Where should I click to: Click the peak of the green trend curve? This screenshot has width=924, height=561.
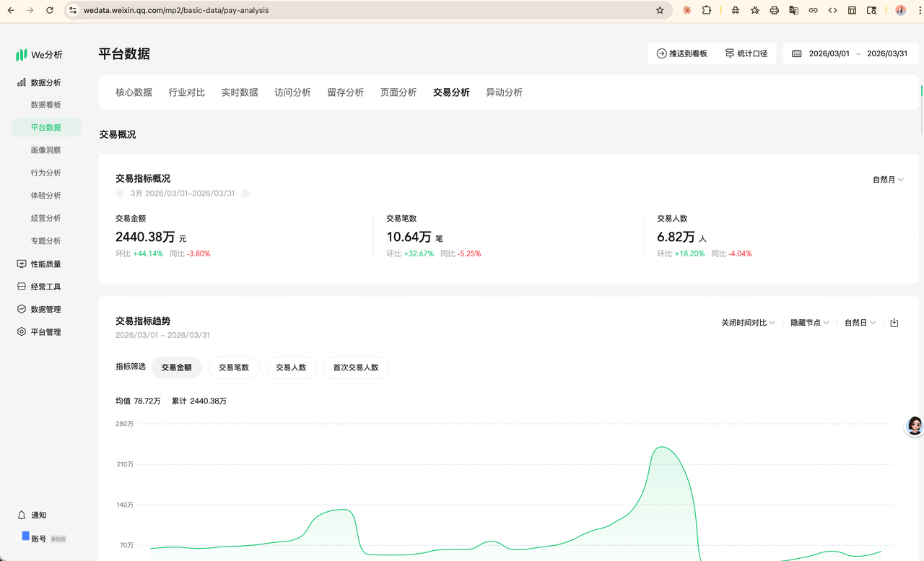(x=661, y=448)
